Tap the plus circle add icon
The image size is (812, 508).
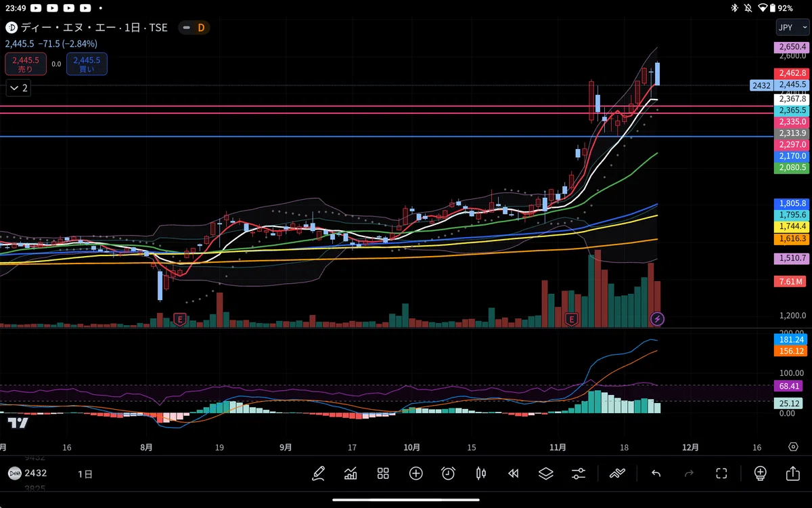click(x=415, y=473)
